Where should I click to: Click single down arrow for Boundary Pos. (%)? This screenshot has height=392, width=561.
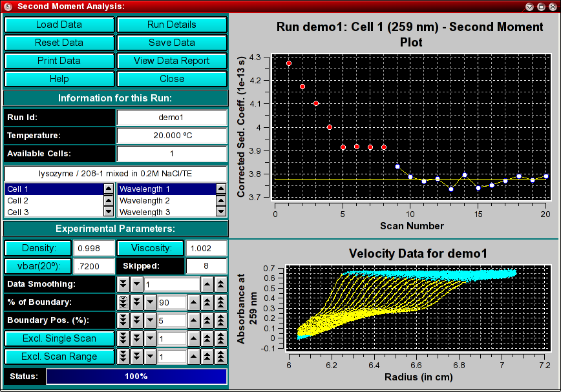(x=150, y=320)
